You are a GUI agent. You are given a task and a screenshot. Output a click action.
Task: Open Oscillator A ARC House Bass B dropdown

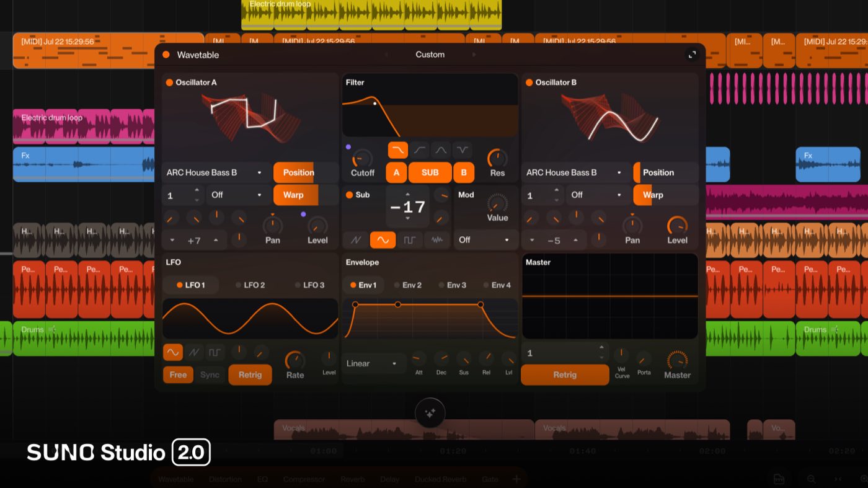(x=216, y=172)
